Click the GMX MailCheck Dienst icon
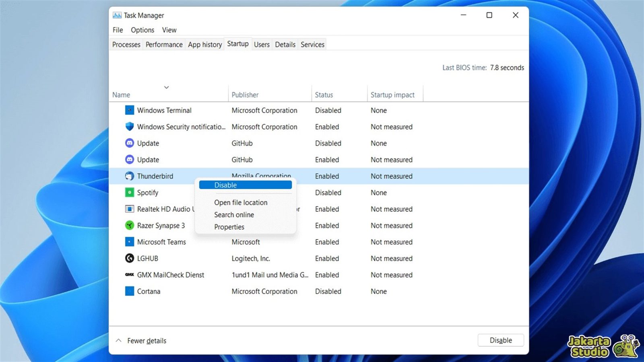Image resolution: width=644 pixels, height=362 pixels. pos(128,275)
